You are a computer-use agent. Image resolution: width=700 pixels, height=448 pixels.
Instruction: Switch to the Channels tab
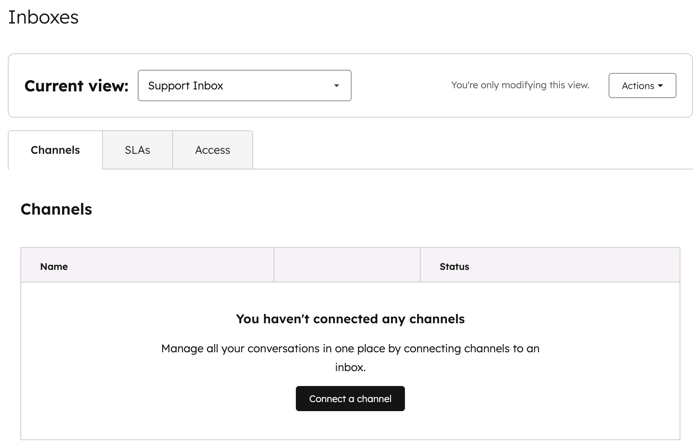tap(55, 150)
